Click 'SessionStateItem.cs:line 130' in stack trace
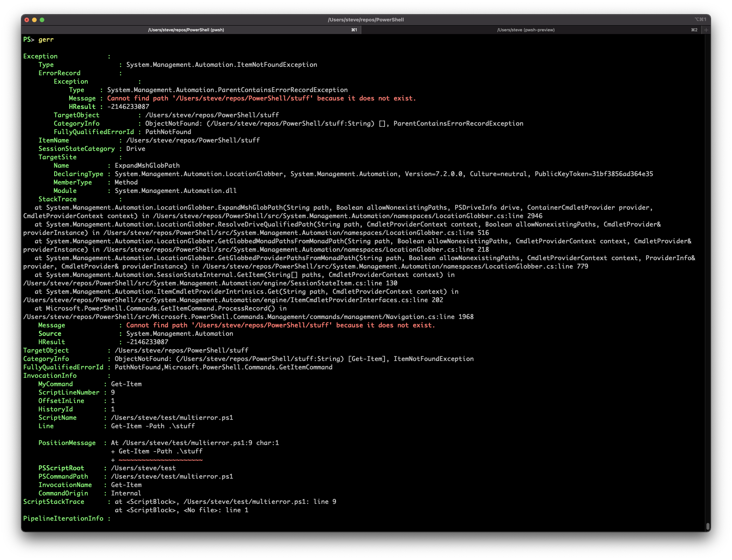The image size is (732, 560). (x=344, y=283)
